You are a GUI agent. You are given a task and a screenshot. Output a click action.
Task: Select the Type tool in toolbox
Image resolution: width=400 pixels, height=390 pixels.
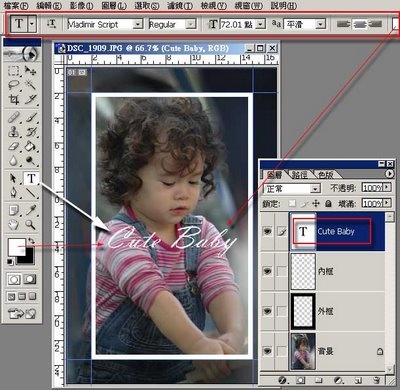pyautogui.click(x=31, y=179)
